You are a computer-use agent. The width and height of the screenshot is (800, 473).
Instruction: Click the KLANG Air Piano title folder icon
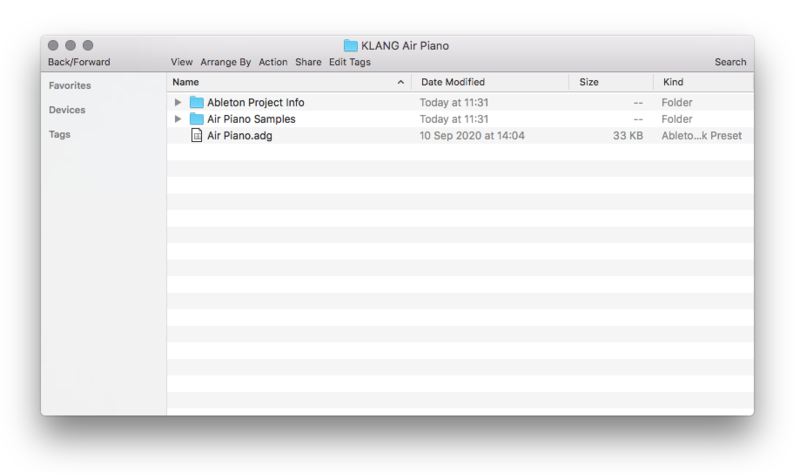click(x=351, y=45)
